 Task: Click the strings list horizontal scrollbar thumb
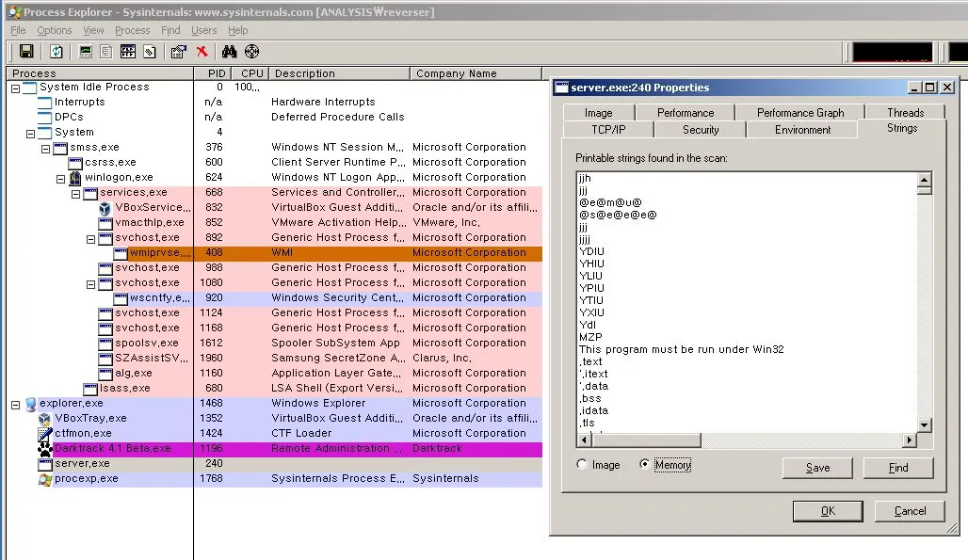646,440
